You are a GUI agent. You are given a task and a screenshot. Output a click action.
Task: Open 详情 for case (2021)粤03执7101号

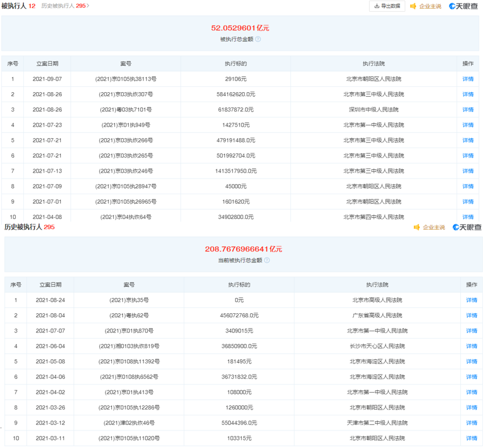[468, 110]
